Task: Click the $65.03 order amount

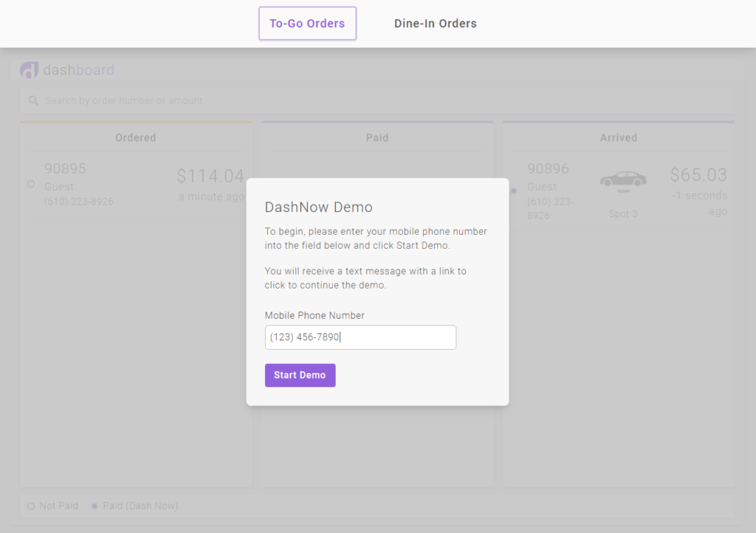Action: click(698, 174)
